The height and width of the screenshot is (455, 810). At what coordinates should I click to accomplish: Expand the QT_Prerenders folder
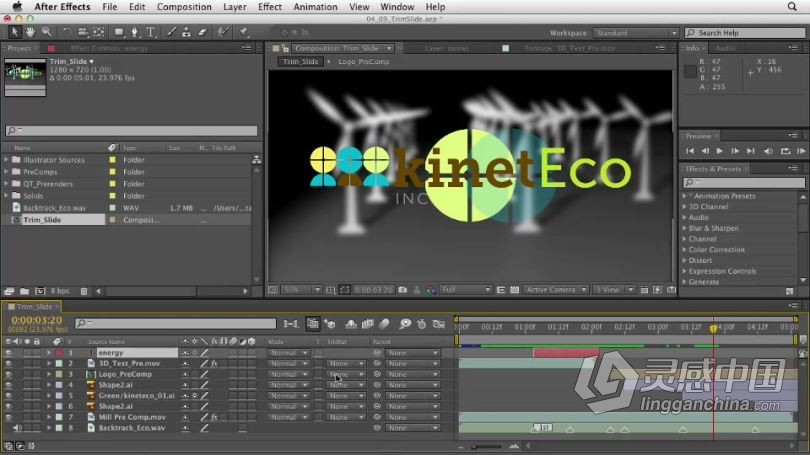coord(6,184)
